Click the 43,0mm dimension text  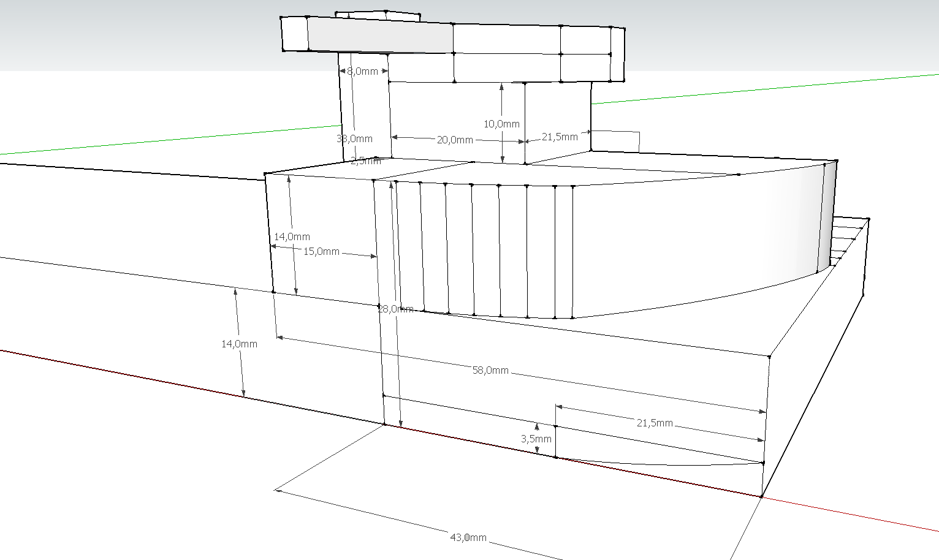click(x=468, y=537)
